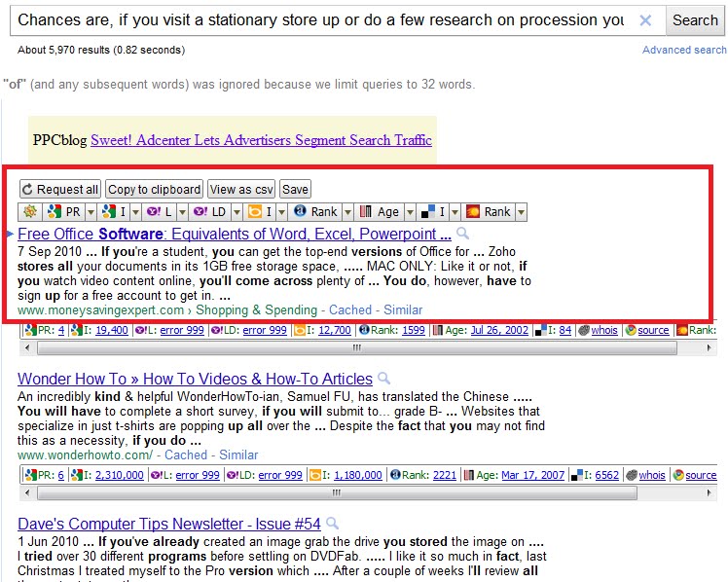Click the Google index I toolbar button
728x582 pixels.
tap(114, 212)
